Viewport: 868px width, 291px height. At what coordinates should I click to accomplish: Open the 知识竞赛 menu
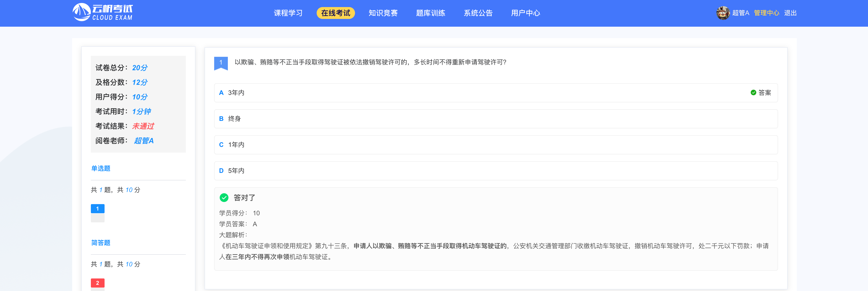click(383, 13)
